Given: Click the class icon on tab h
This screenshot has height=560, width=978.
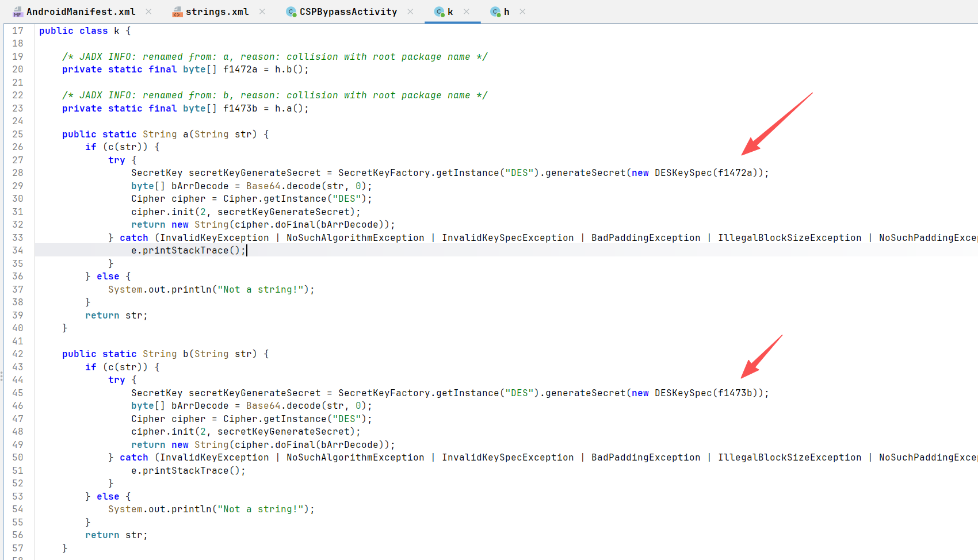Looking at the screenshot, I should (x=495, y=12).
